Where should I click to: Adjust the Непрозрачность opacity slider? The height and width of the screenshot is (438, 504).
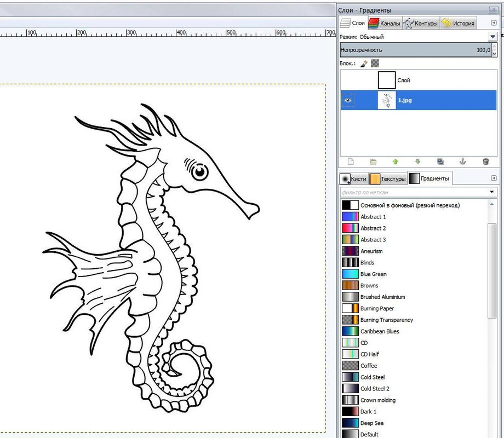(x=415, y=50)
